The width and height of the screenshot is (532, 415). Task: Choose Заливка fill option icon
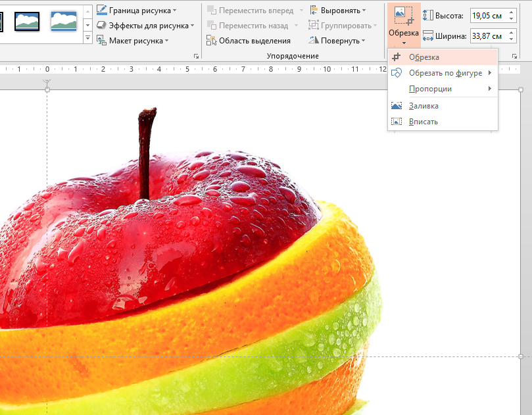[397, 106]
